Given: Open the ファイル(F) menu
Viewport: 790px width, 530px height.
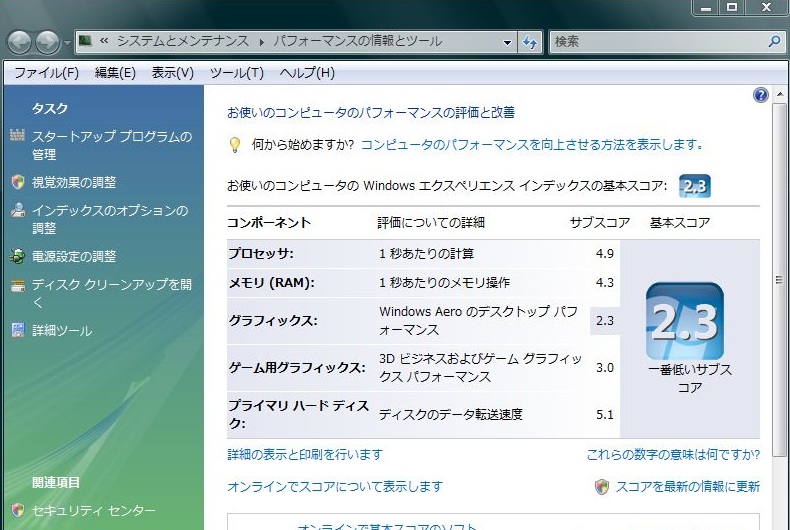Looking at the screenshot, I should [46, 73].
